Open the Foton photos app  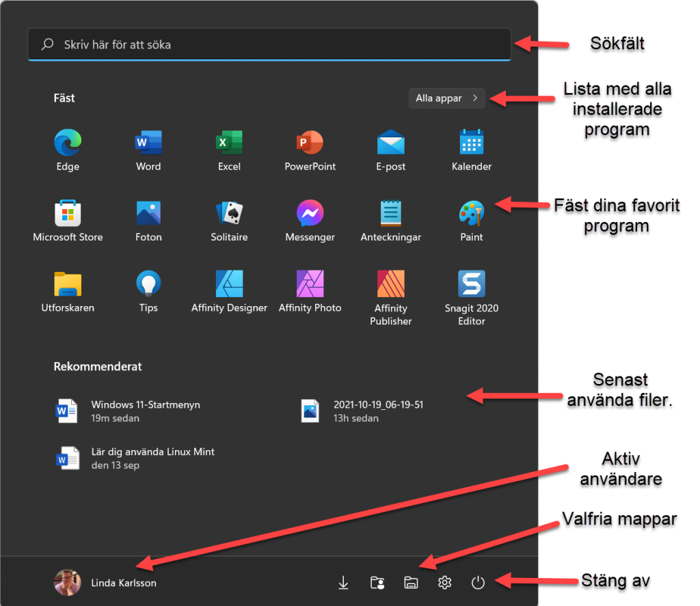148,221
